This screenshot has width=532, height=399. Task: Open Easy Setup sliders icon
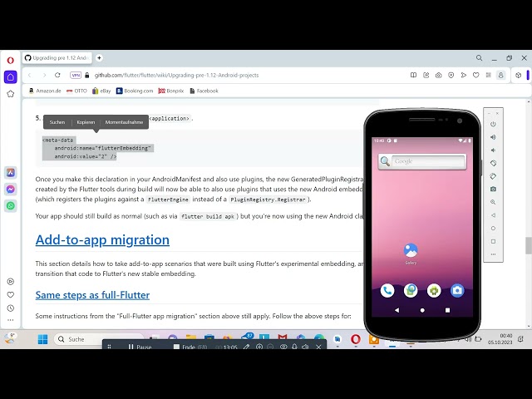pyautogui.click(x=488, y=75)
